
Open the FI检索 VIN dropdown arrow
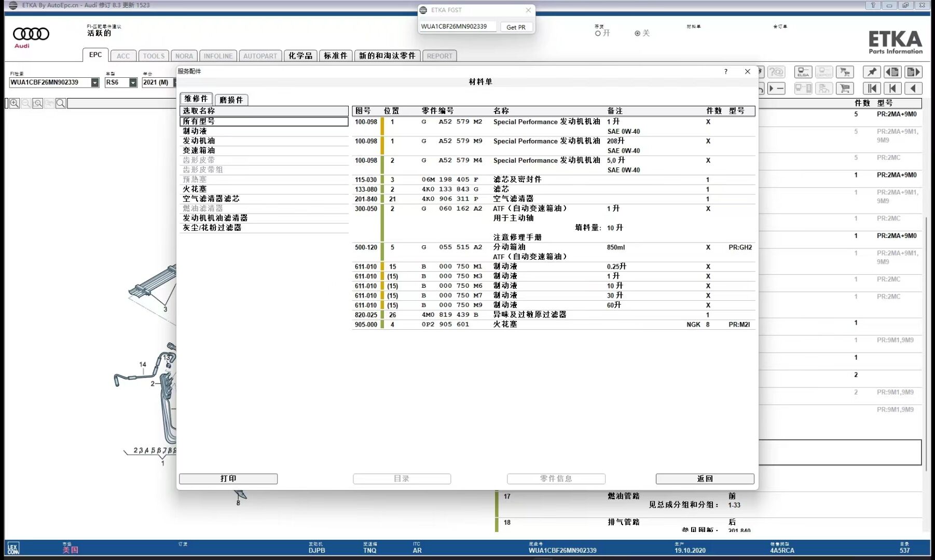tap(95, 82)
